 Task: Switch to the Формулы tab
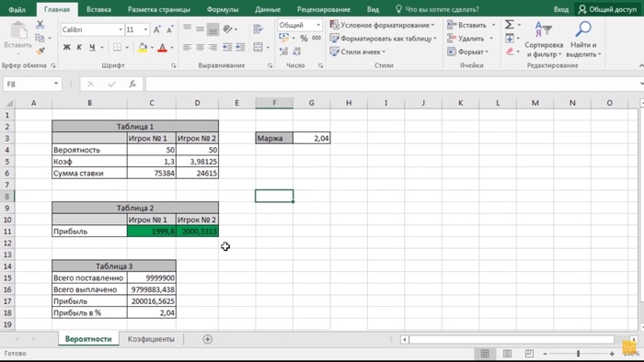click(223, 9)
